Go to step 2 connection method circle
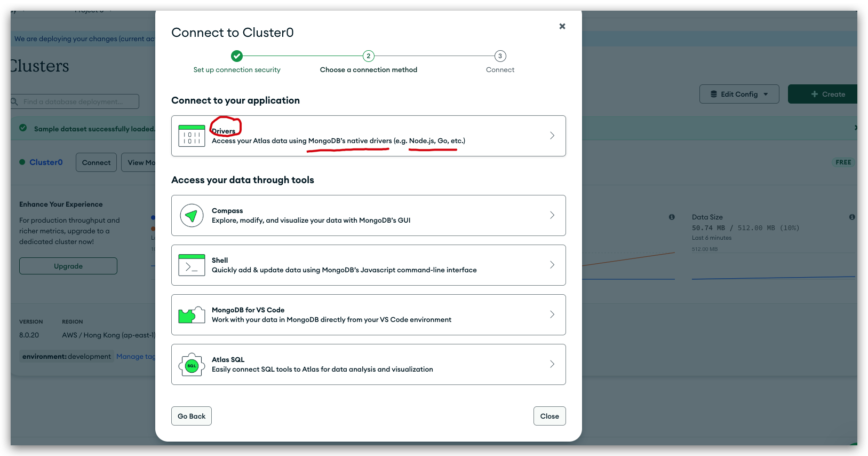Image resolution: width=868 pixels, height=456 pixels. 368,56
